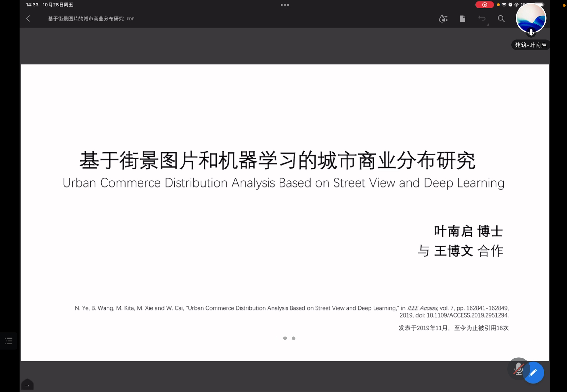Image resolution: width=567 pixels, height=392 pixels.
Task: Go back using the left chevron
Action: 28,19
